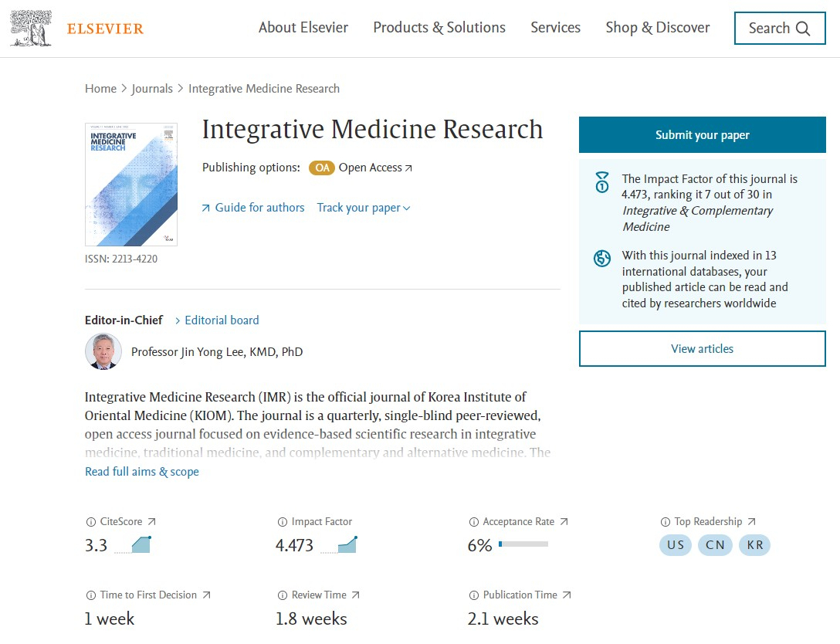
Task: Click the Editor-in-Chief portrait photo
Action: [103, 352]
